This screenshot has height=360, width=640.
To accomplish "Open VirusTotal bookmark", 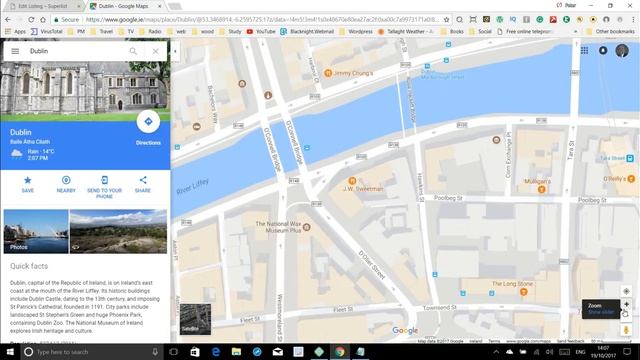I will (47, 31).
